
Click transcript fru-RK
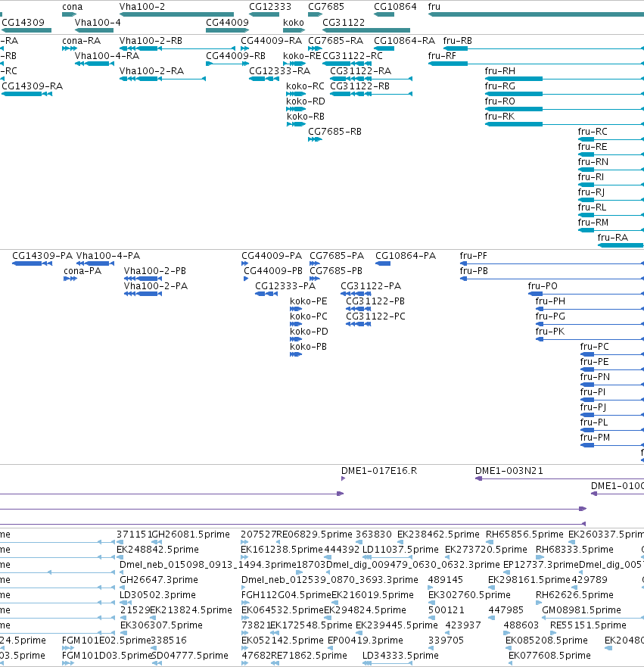click(564, 124)
